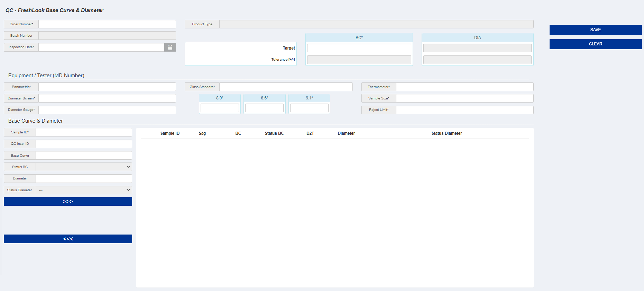
Task: Remove sample with the <<< button
Action: [68, 239]
